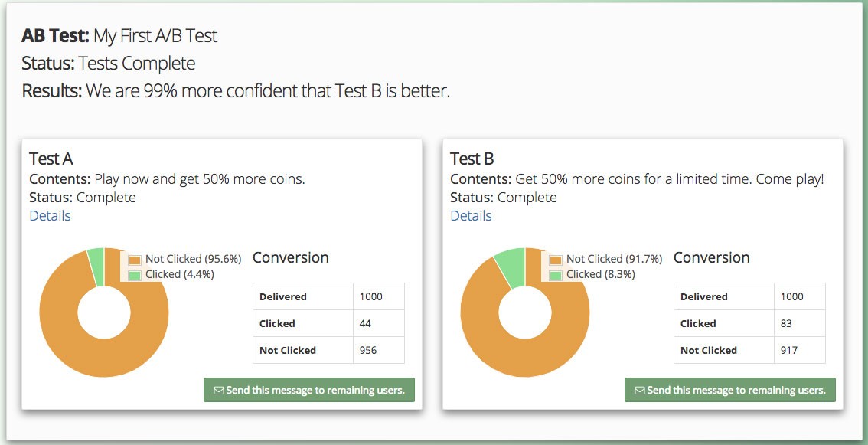
Task: Send Test B message to remaining users
Action: pyautogui.click(x=729, y=390)
